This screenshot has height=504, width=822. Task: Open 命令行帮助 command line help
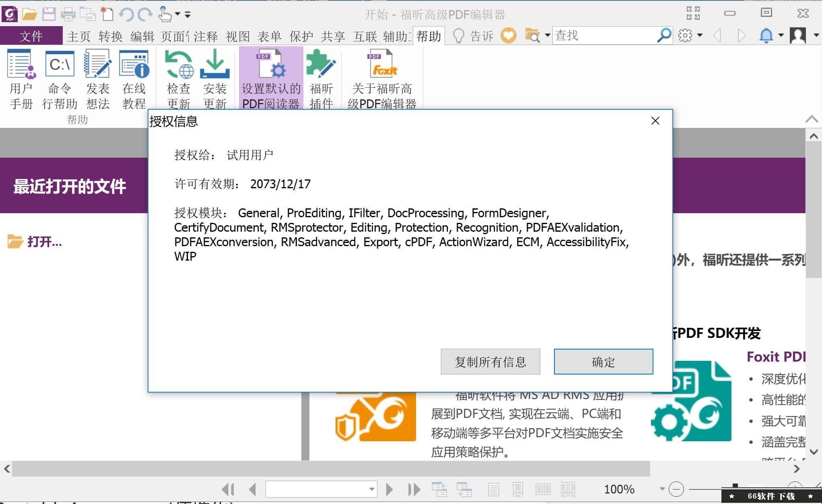pos(60,79)
